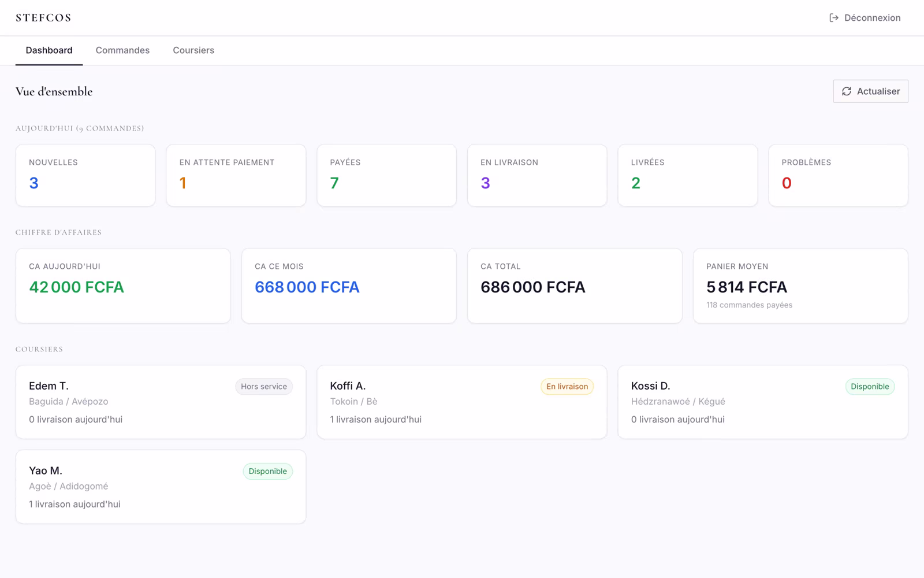Click Kossi D.'s Disponible badge
Viewport: 924px width, 578px height.
(870, 387)
